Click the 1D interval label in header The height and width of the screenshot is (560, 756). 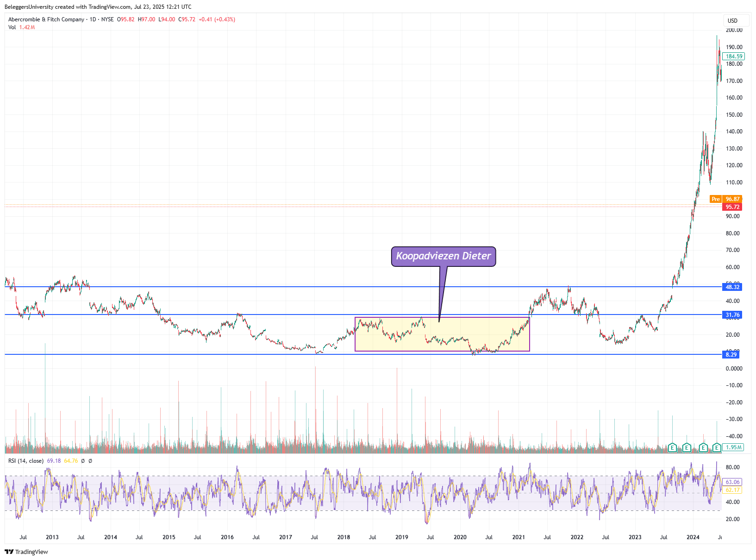click(93, 19)
